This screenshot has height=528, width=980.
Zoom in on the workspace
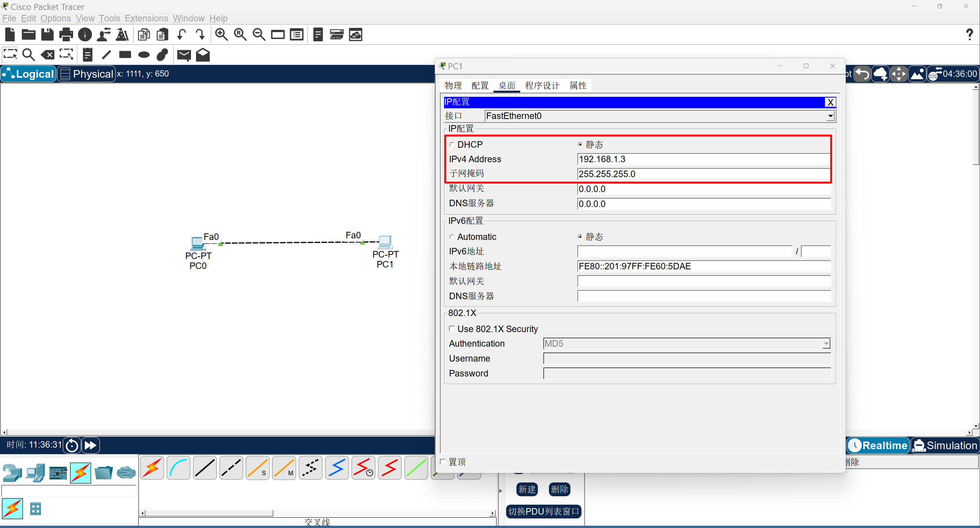pos(221,35)
